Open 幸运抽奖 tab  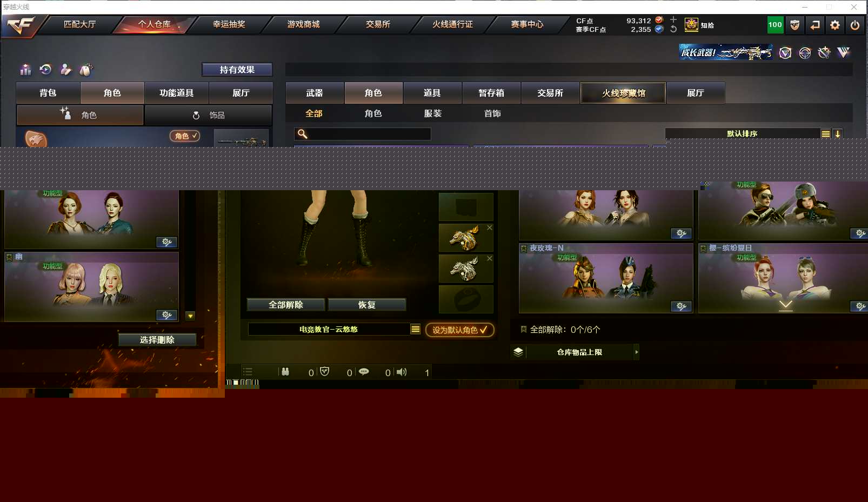229,24
